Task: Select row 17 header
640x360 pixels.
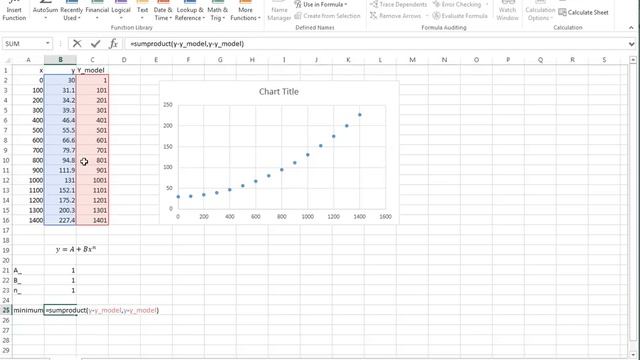Action: (x=6, y=230)
